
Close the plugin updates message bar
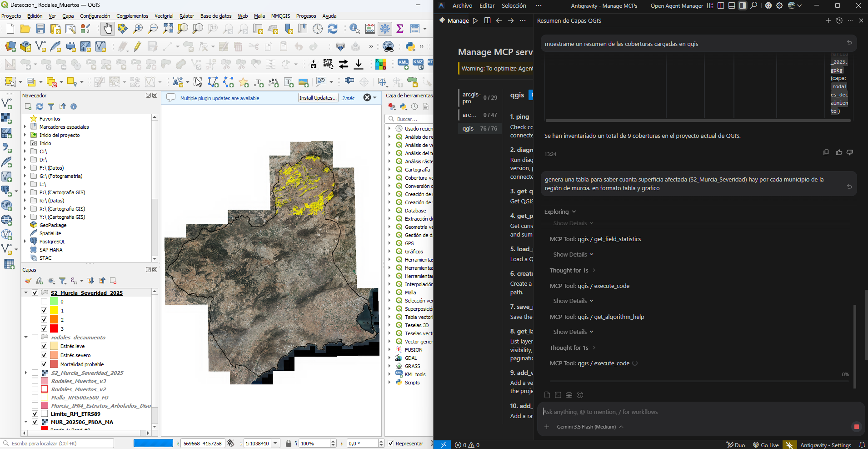coord(367,98)
